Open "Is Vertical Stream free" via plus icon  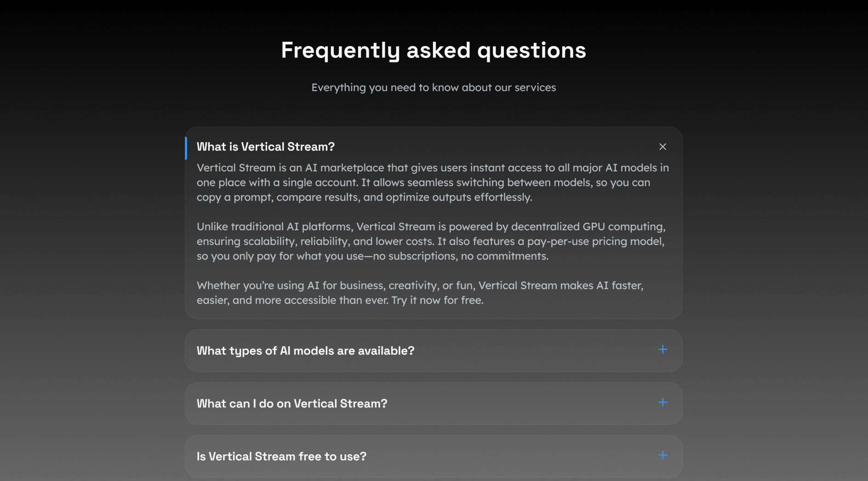tap(662, 455)
